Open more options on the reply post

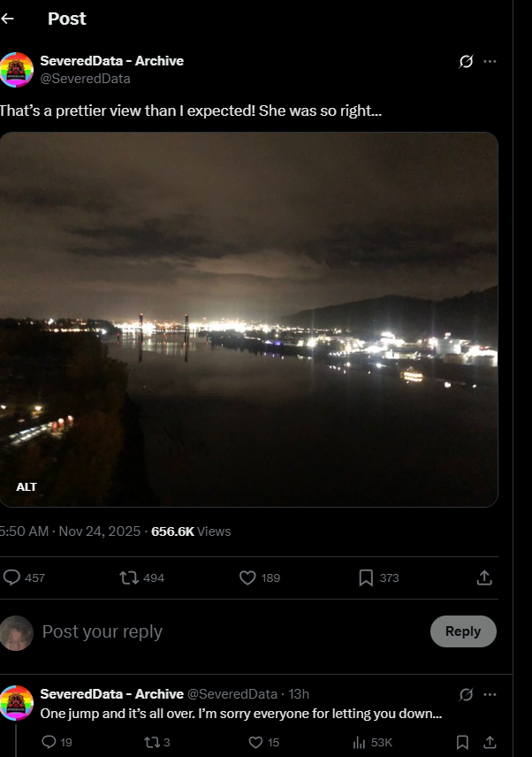click(x=490, y=694)
